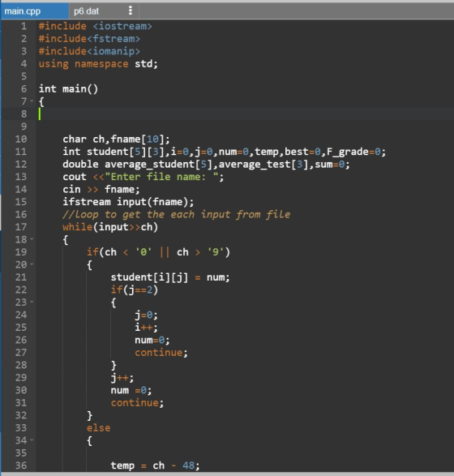Open the p6.dat file tab
454x476 pixels.
(86, 11)
